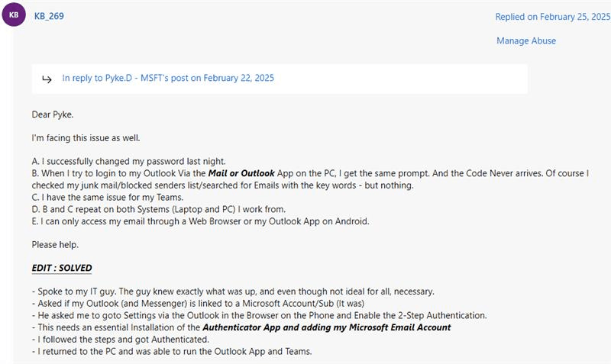
Task: Click the followed the steps line
Action: 121,340
